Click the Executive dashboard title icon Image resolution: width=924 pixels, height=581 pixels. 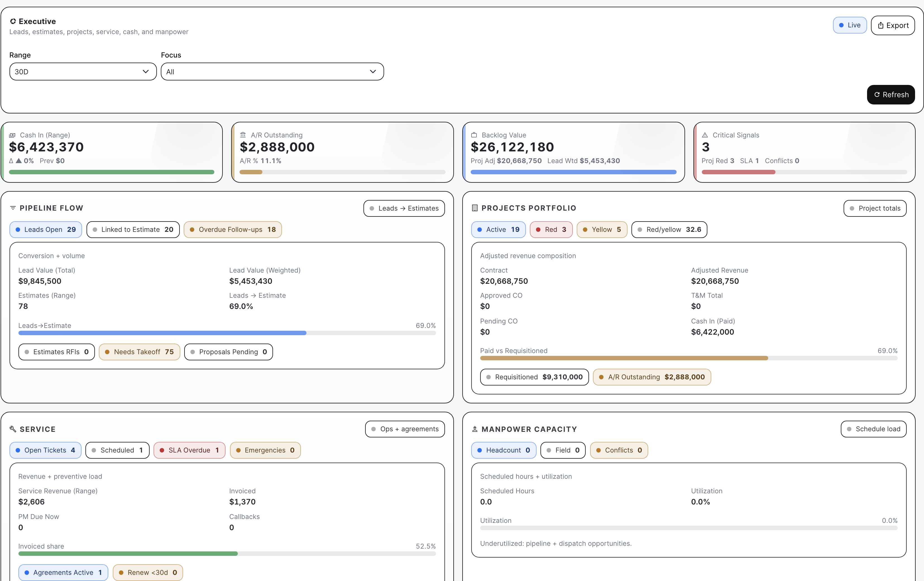(13, 22)
